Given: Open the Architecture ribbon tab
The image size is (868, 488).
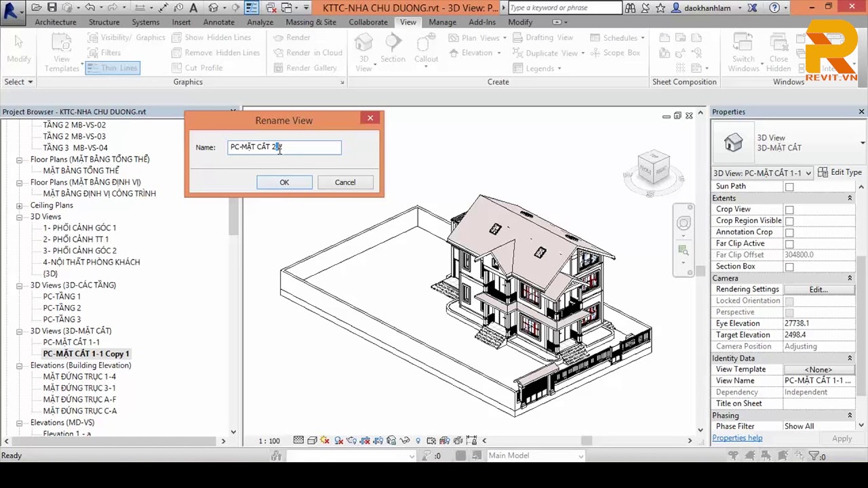Looking at the screenshot, I should [x=56, y=22].
